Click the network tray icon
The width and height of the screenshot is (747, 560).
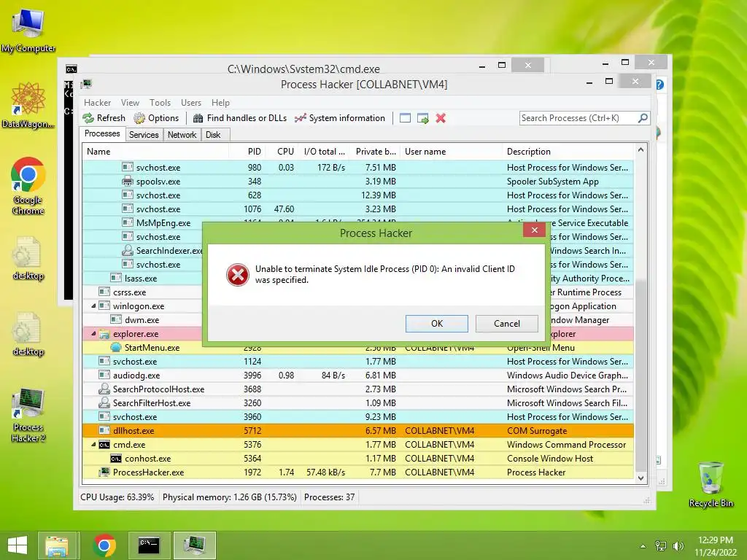[x=661, y=545]
